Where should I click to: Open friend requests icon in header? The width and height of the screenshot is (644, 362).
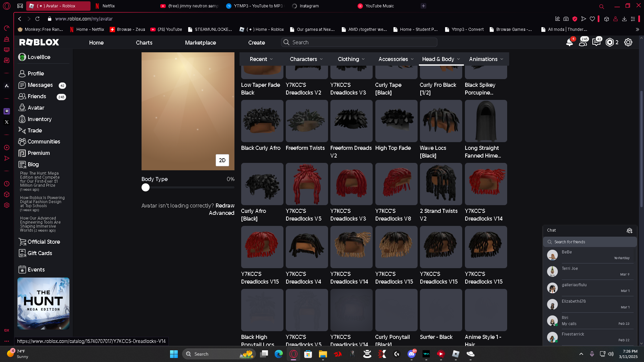pos(583,43)
